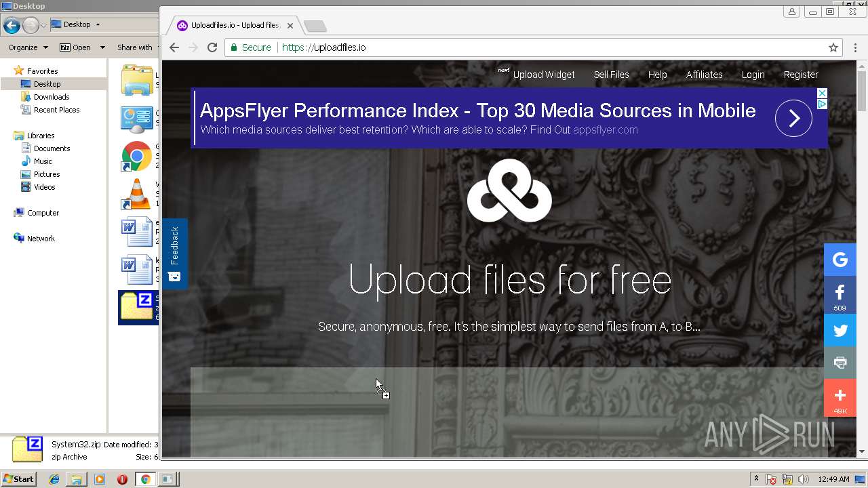868x488 pixels.
Task: Reload the Uploadfiles.io page
Action: pyautogui.click(x=212, y=47)
